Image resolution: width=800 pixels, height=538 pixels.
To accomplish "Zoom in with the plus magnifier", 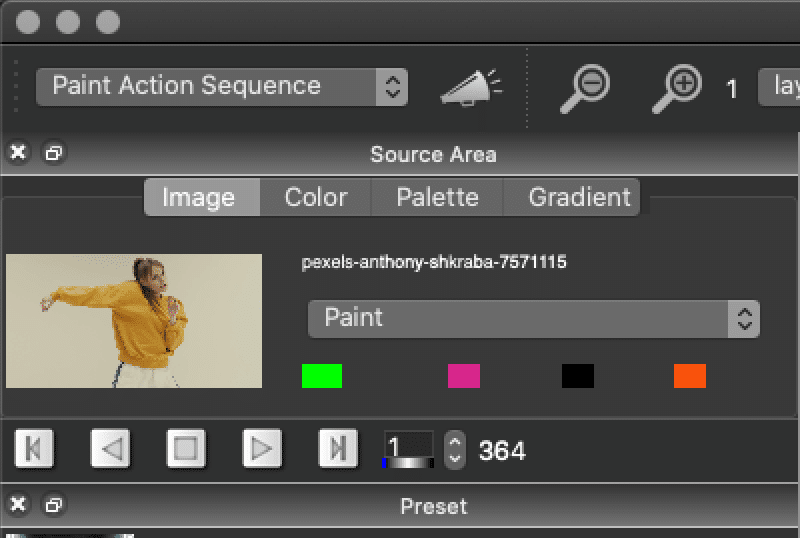I will pos(677,89).
